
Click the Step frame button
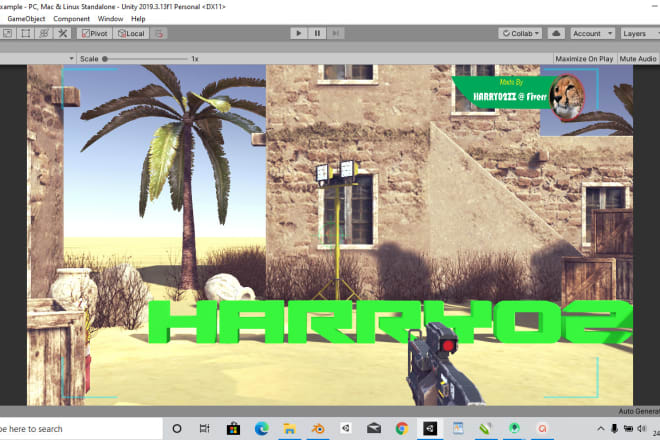click(x=335, y=33)
